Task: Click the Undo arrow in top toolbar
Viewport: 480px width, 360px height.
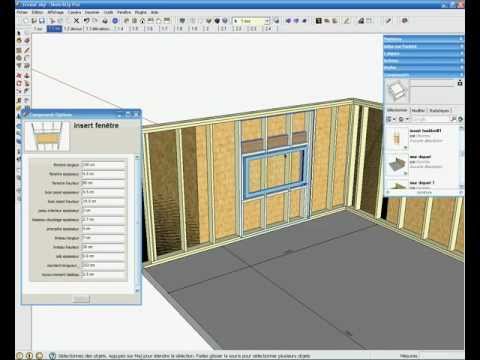Action: coord(87,21)
